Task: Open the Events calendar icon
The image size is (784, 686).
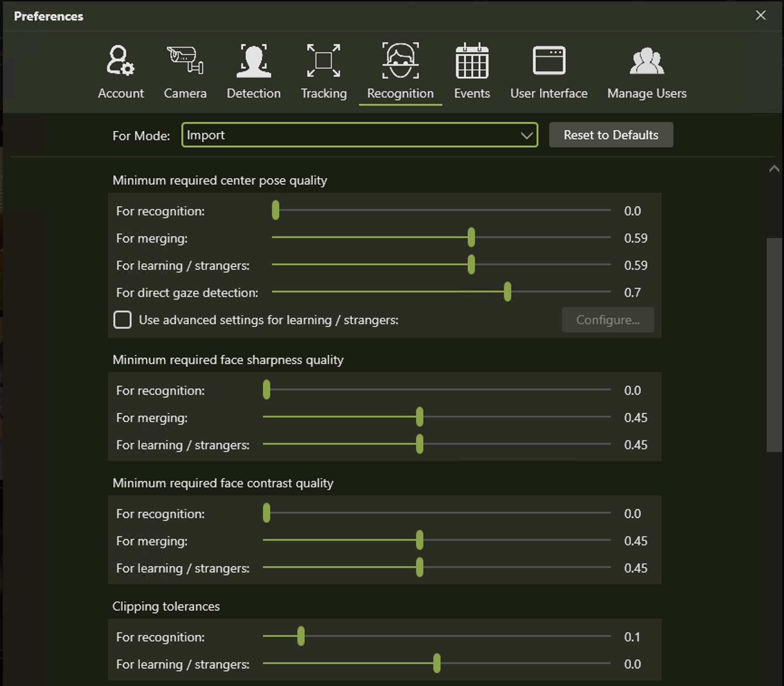Action: tap(472, 61)
